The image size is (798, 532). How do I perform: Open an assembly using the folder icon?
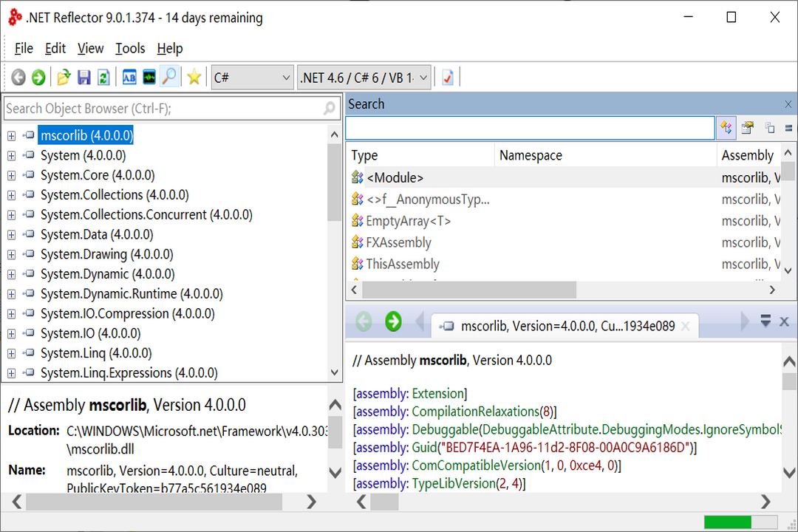coord(63,77)
